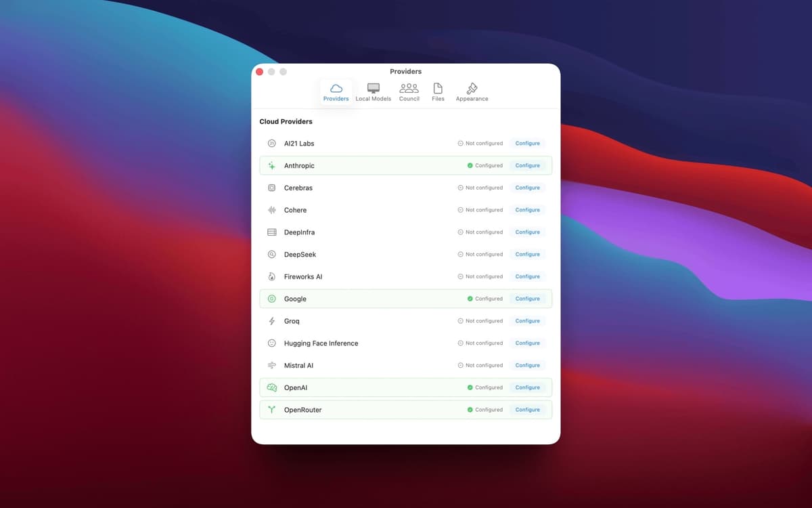Switch to the Local Models tab
Image resolution: width=812 pixels, height=508 pixels.
click(373, 92)
